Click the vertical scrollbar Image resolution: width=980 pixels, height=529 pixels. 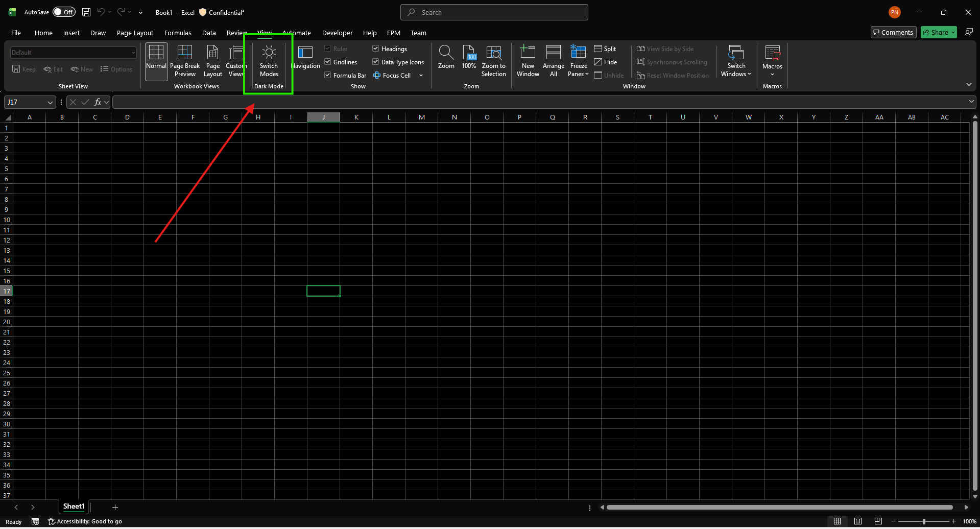click(975, 305)
